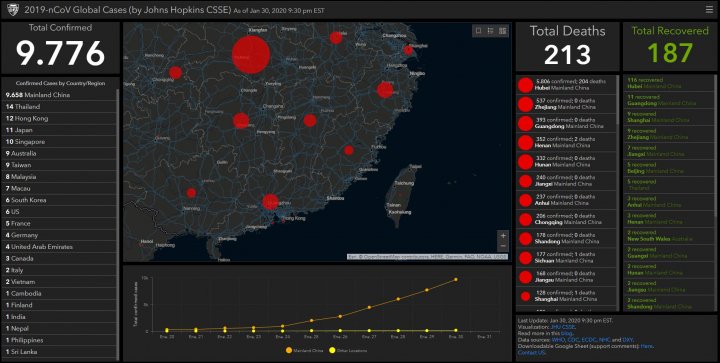Click red circle icon beside Zhejiang row
Image resolution: width=720 pixels, height=363 pixels.
click(525, 104)
